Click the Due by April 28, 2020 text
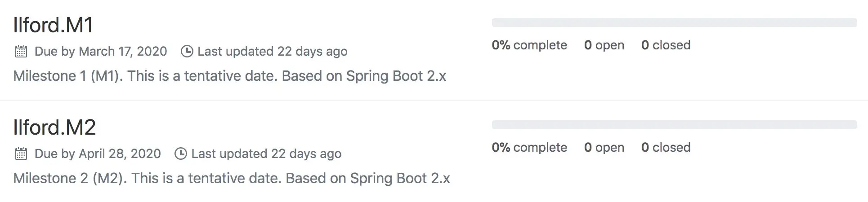 pos(98,154)
